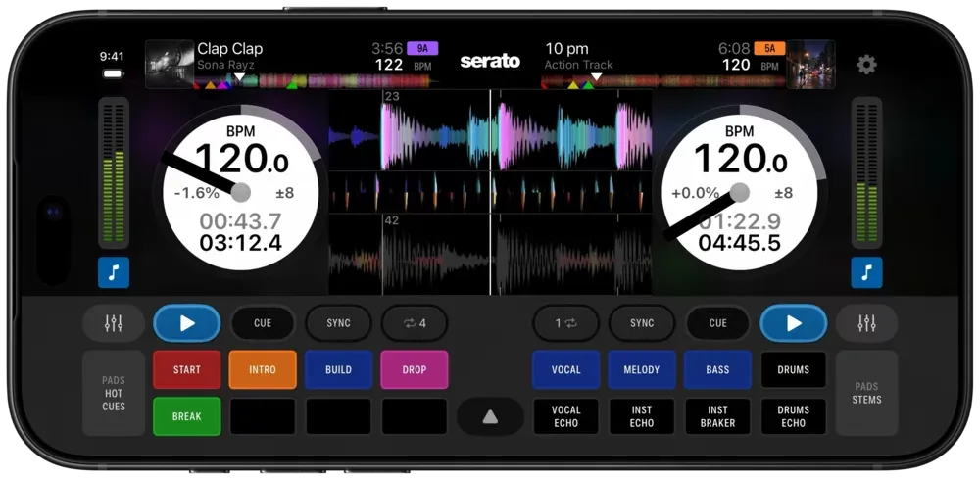Toggle the 1-beat loop on right deck
Viewport: 980px width, 480px height.
[565, 323]
